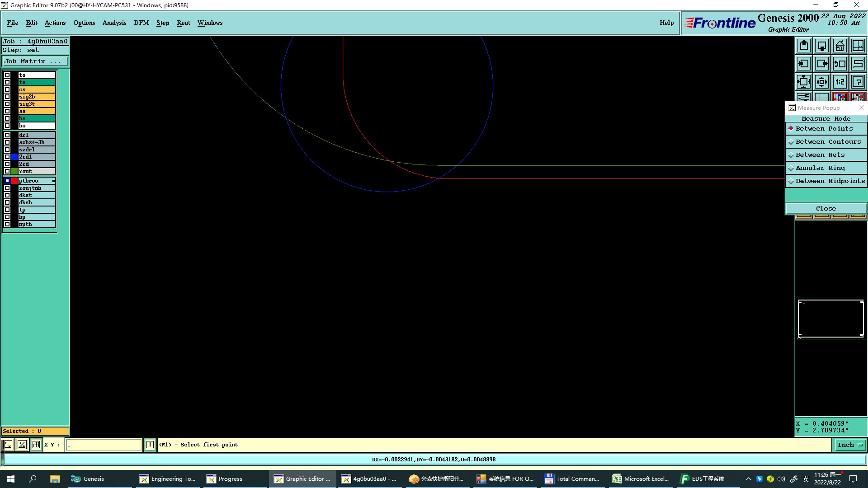Click the X Y coordinate input field

pos(104,445)
